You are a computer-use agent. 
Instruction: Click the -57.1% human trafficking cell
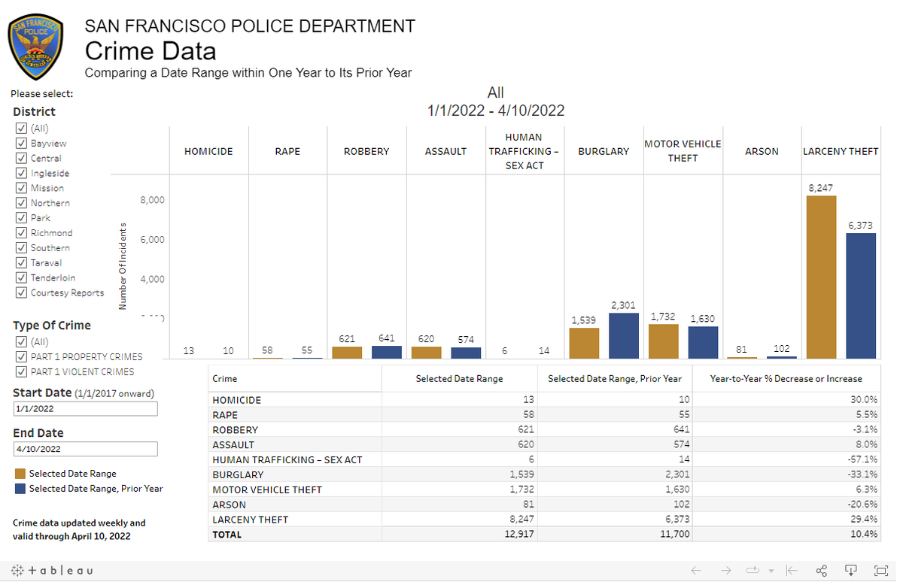(x=863, y=459)
